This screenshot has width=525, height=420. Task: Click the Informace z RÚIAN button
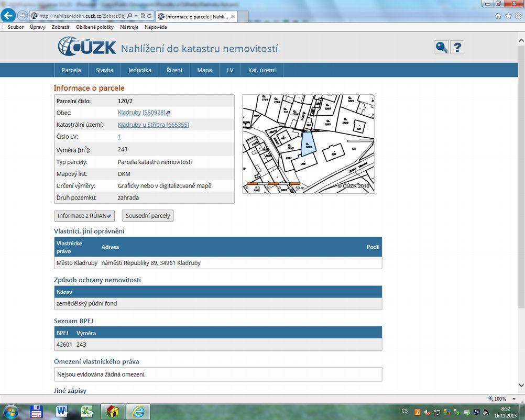84,216
